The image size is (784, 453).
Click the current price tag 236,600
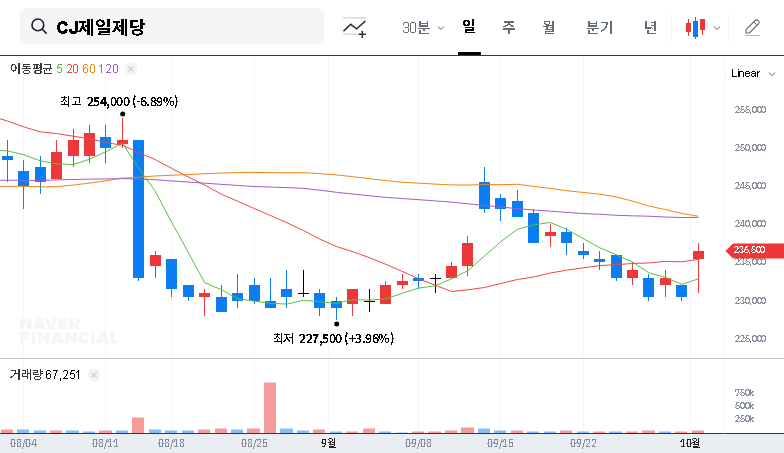click(749, 250)
